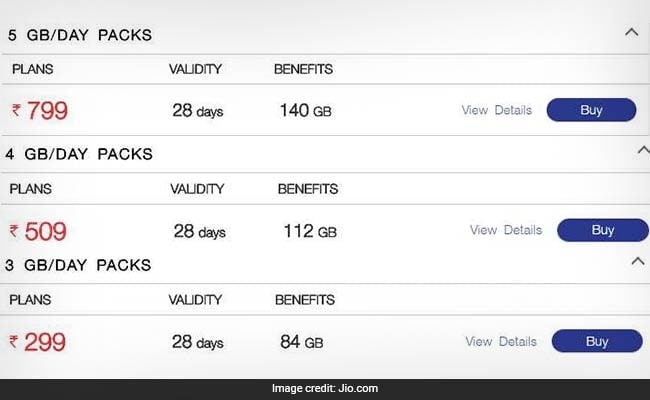Click the 84 GB benefits value
The image size is (650, 400).
tap(301, 343)
